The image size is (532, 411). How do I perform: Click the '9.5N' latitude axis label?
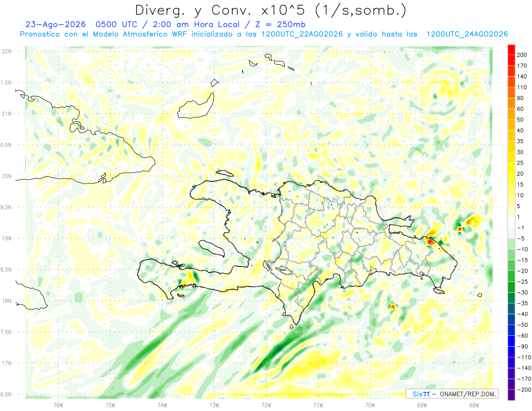pos(7,207)
